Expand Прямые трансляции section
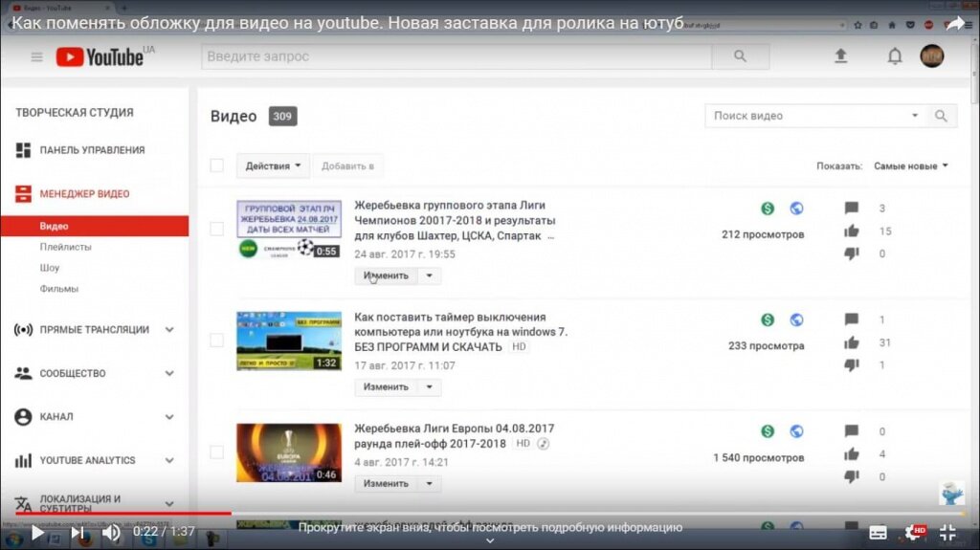 tap(169, 329)
